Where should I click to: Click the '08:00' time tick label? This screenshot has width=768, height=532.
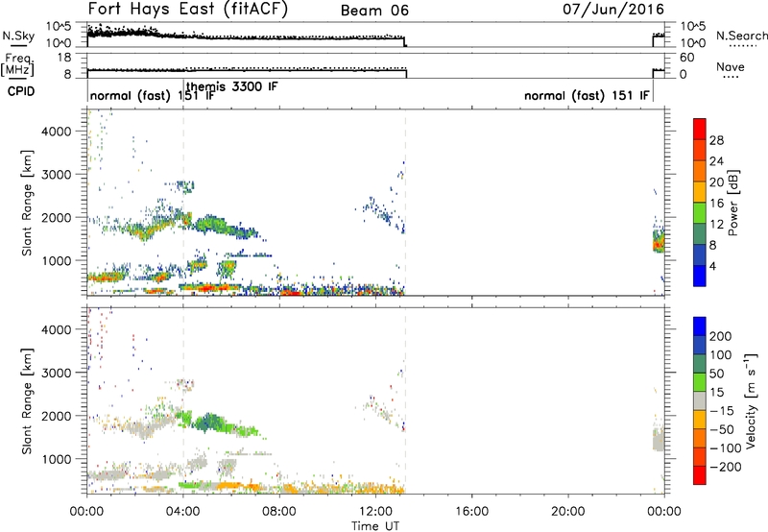click(279, 512)
